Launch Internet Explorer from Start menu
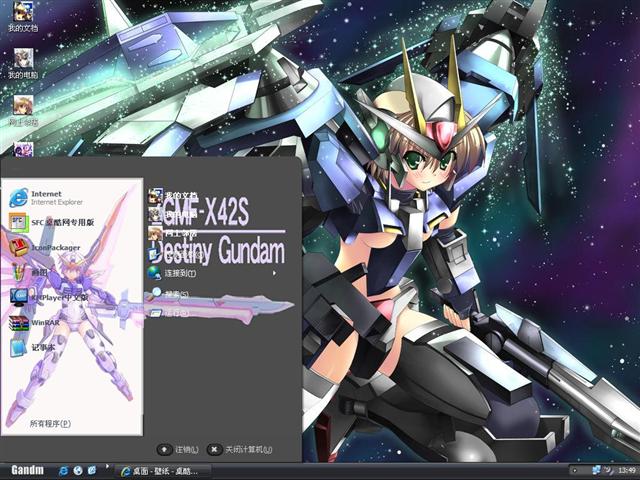 click(x=47, y=198)
